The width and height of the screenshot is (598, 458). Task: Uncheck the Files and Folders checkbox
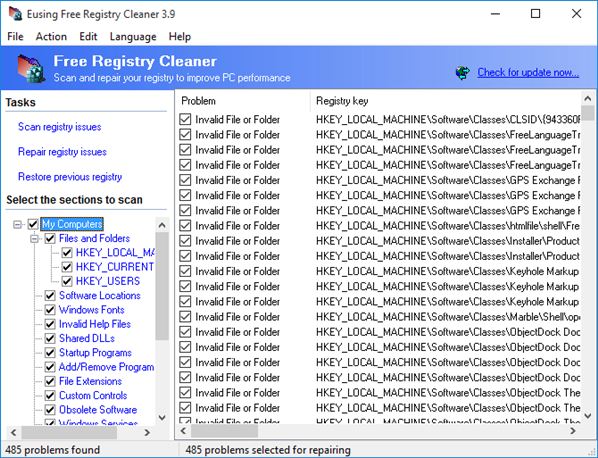[x=50, y=239]
